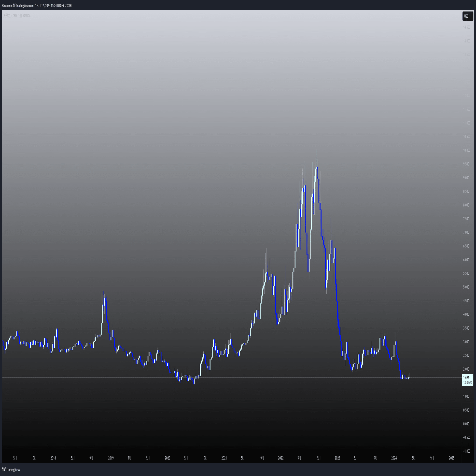Click the -1.000 price scale label
This screenshot has width=476, height=476.
(x=466, y=451)
